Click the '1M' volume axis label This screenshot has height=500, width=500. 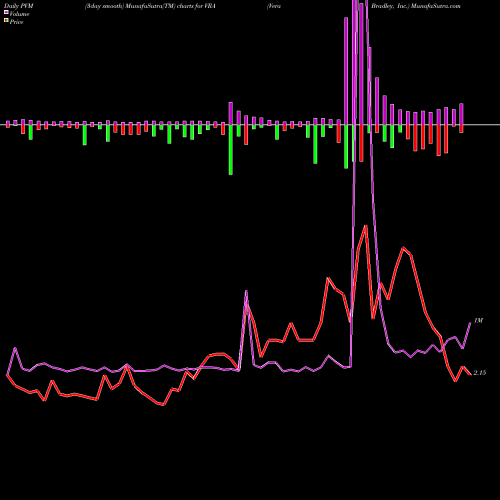tap(478, 320)
